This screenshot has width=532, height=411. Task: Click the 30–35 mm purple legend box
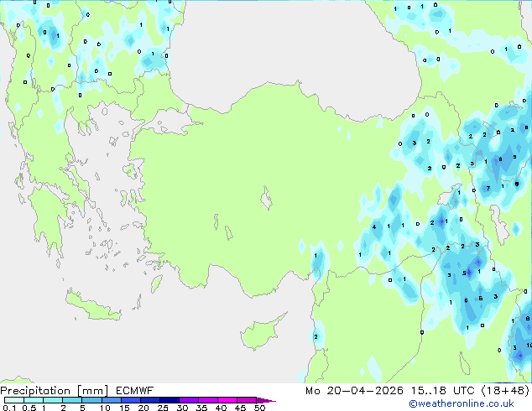[188, 400]
